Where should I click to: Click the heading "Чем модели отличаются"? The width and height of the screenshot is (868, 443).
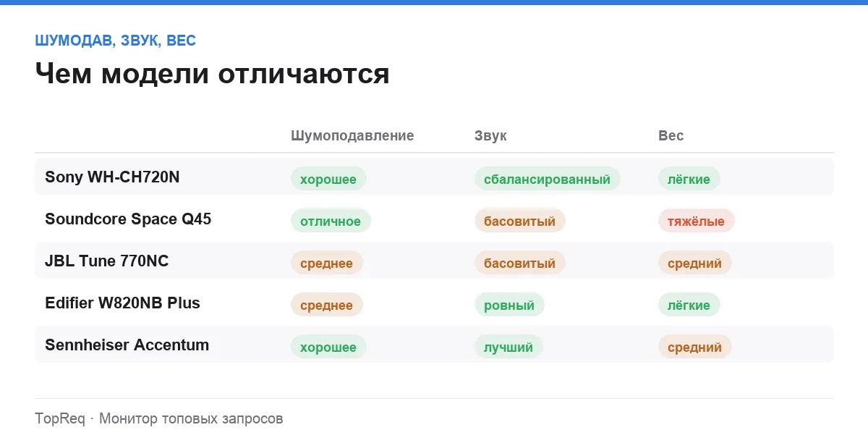pos(212,74)
